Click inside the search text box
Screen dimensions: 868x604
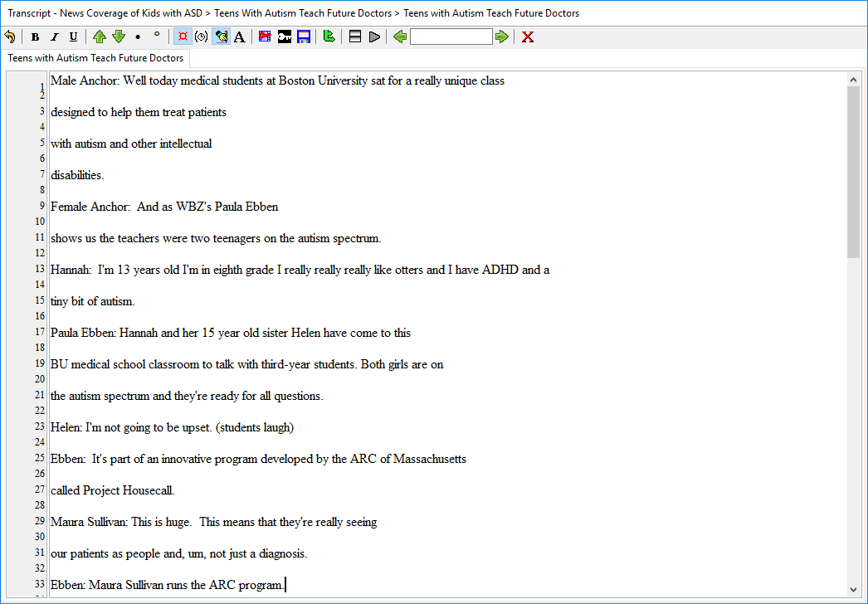tap(451, 36)
